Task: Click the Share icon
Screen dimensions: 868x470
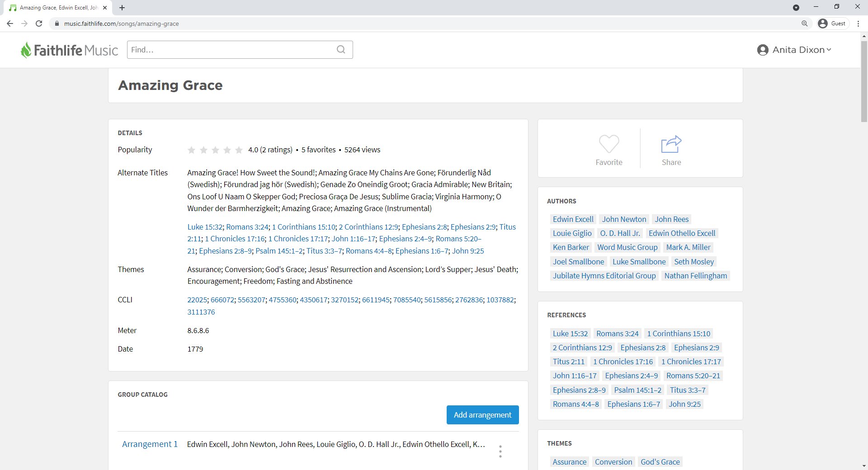Action: coord(671,144)
